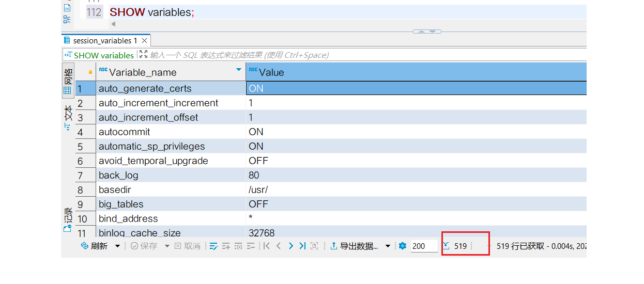Click the SQL filter expression input field

(367, 55)
